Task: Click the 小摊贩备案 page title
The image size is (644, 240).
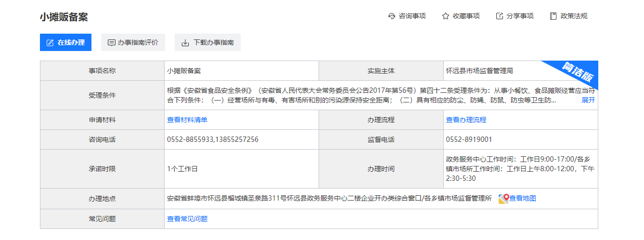Action: tap(64, 17)
